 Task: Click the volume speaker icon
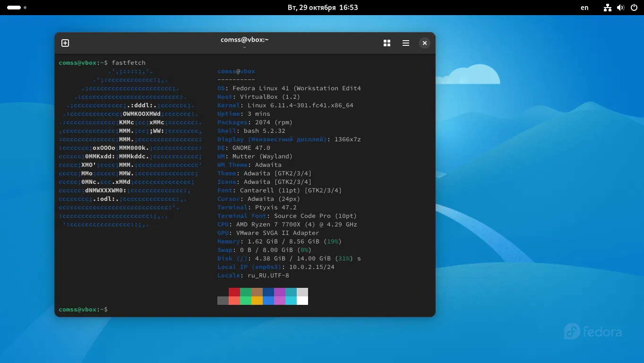(x=621, y=8)
